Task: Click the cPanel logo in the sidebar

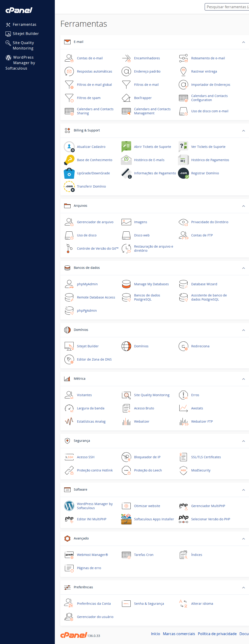Action: coord(19,10)
